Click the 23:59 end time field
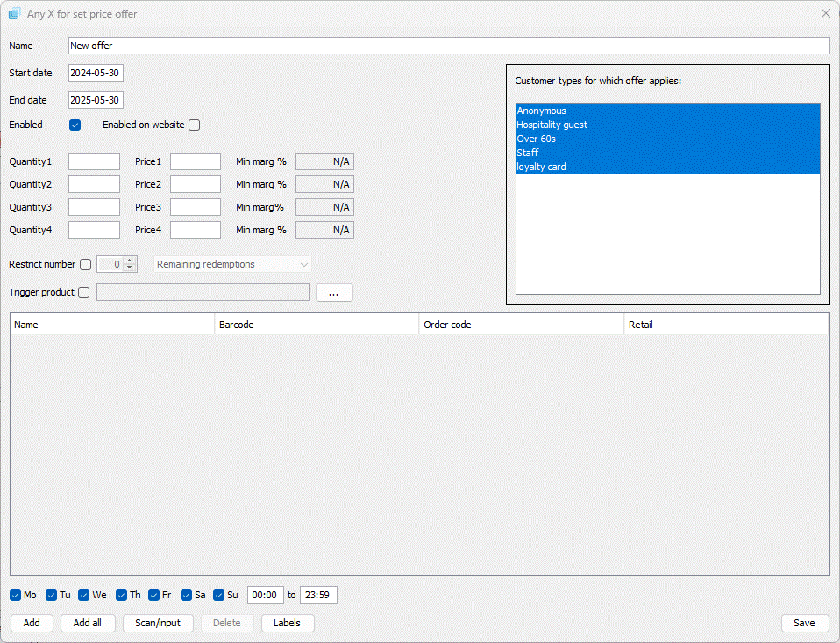Screen dimensions: 840x643 pos(318,595)
